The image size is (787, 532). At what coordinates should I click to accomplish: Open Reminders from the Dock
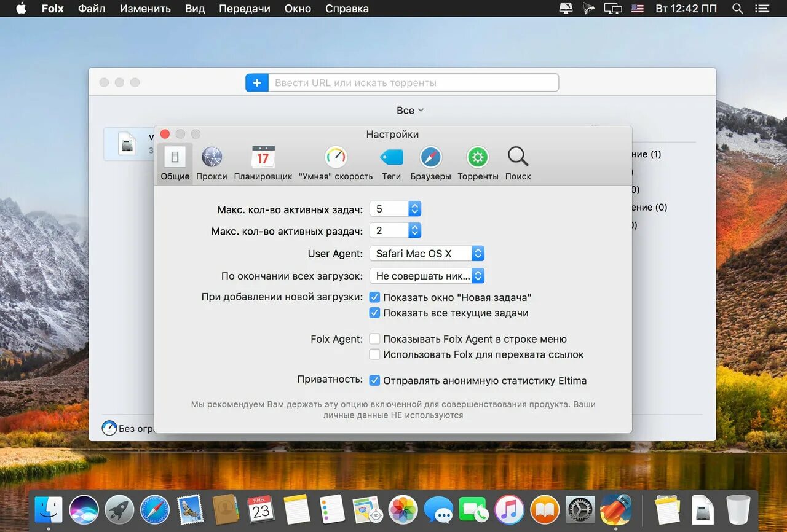pyautogui.click(x=332, y=509)
